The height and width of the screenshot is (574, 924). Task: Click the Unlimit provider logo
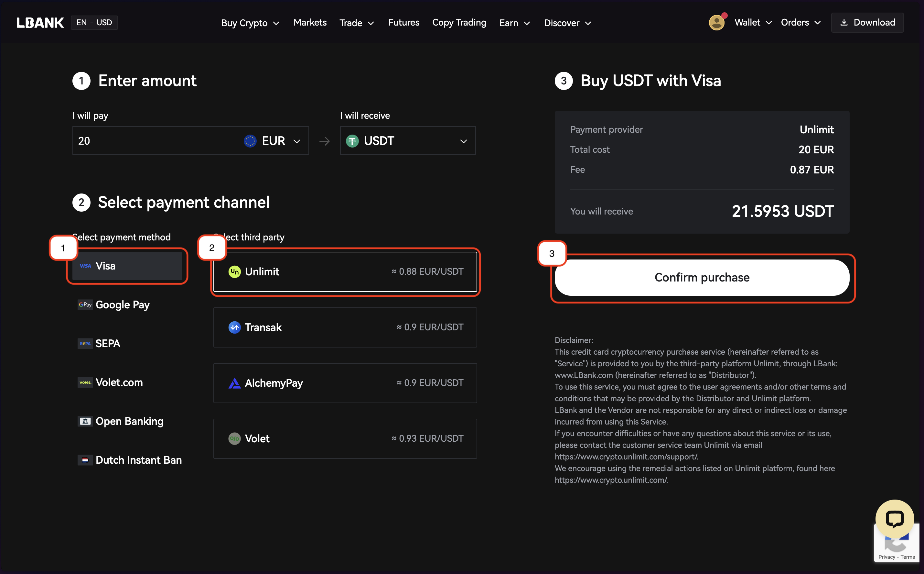click(234, 272)
